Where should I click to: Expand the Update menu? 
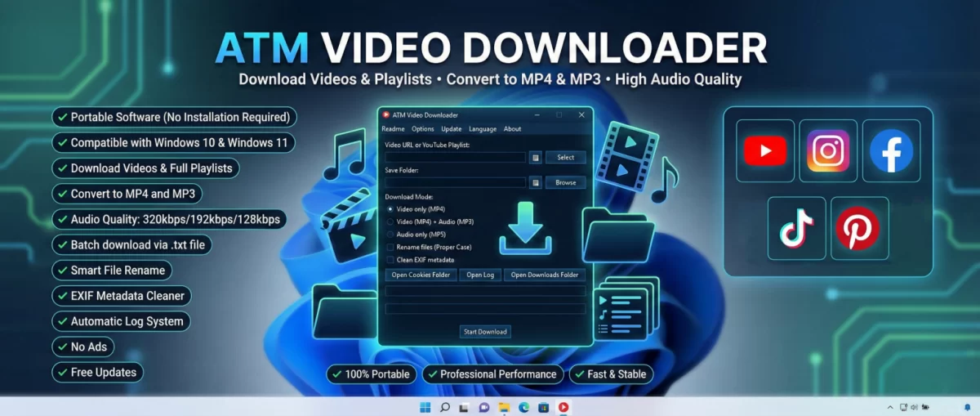[451, 129]
